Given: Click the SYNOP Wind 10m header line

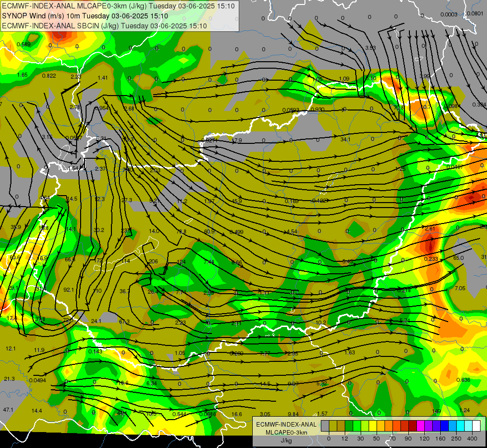Looking at the screenshot, I should pos(85,16).
